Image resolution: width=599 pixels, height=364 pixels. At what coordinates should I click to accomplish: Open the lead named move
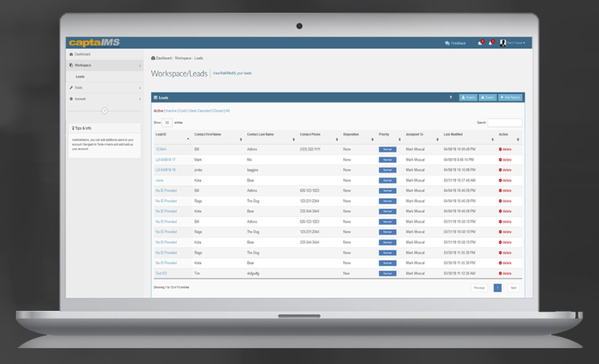tap(159, 180)
